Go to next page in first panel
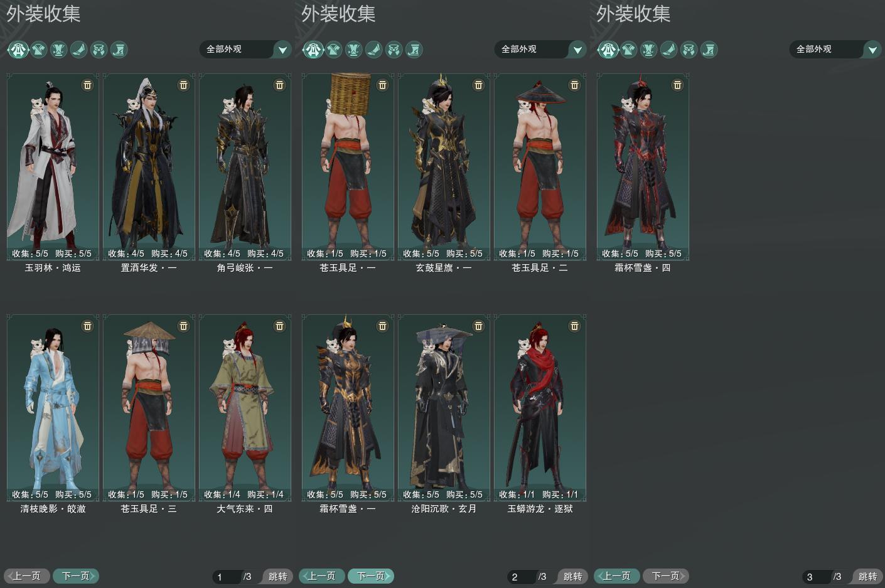 click(76, 576)
